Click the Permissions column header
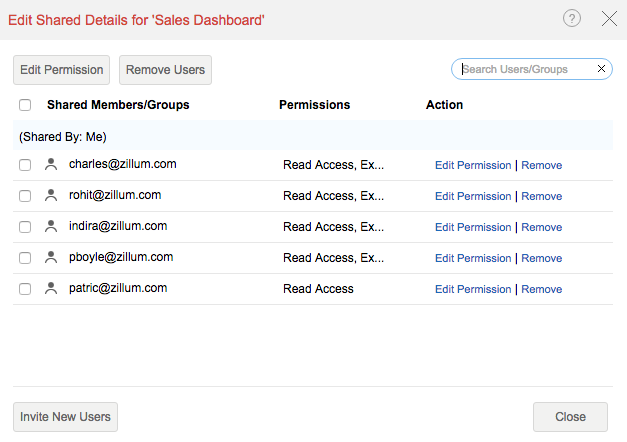Viewport: 627px width, 442px height. [314, 105]
